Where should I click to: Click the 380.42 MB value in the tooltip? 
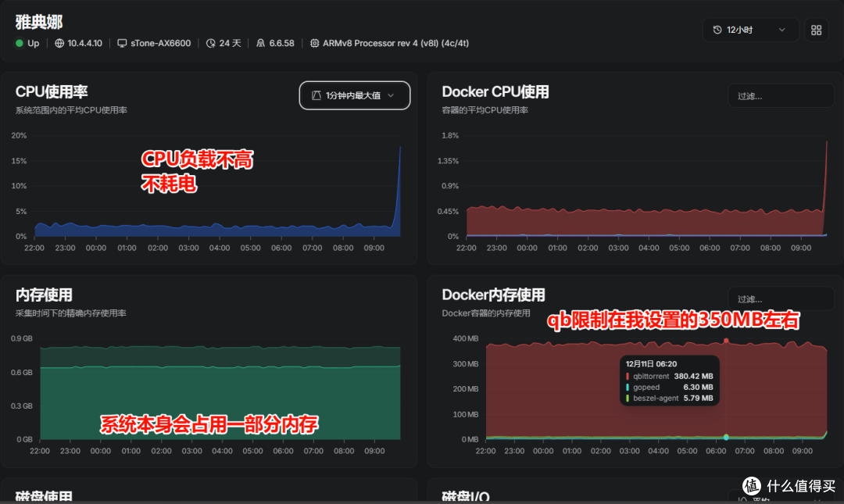(693, 377)
